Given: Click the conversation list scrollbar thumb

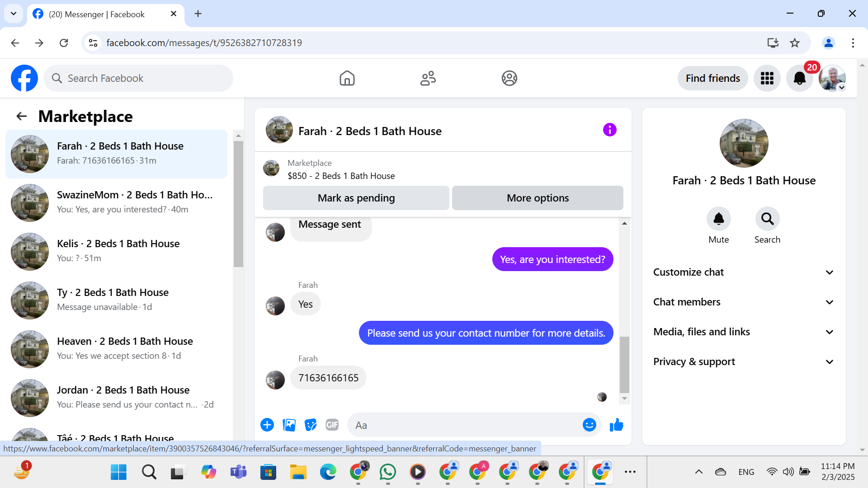Looking at the screenshot, I should coord(238,204).
